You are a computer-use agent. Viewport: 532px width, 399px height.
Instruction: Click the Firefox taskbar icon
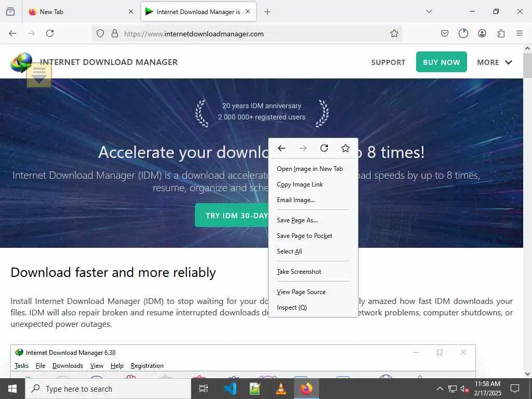point(307,389)
